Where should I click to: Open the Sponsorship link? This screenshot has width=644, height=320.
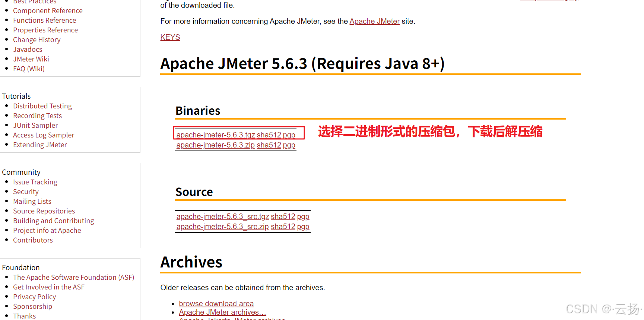pos(32,307)
